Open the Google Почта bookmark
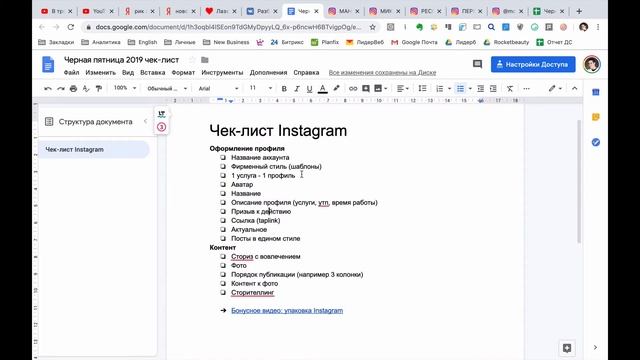Image resolution: width=640 pixels, height=360 pixels. (414, 42)
